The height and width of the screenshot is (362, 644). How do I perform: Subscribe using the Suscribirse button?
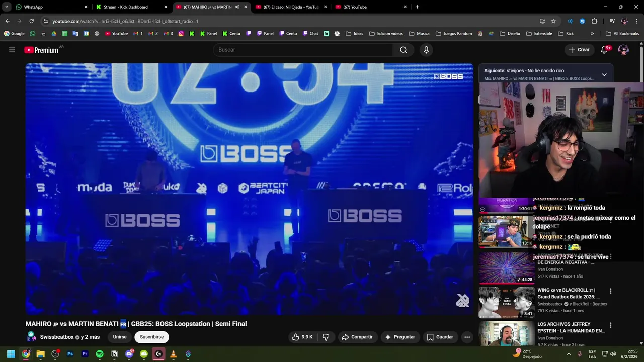[151, 337]
